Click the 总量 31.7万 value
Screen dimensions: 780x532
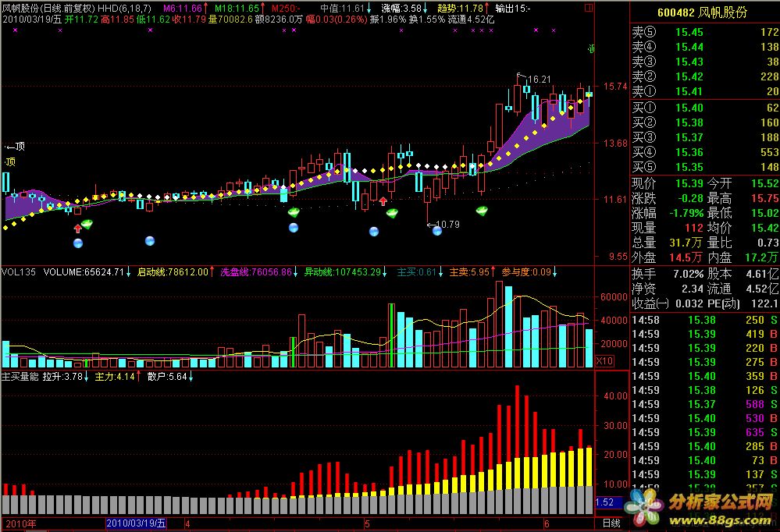(667, 243)
